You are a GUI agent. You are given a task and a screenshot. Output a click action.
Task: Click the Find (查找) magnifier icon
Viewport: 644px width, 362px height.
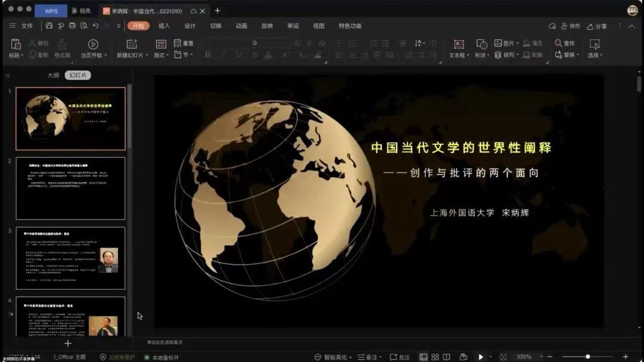[x=559, y=43]
